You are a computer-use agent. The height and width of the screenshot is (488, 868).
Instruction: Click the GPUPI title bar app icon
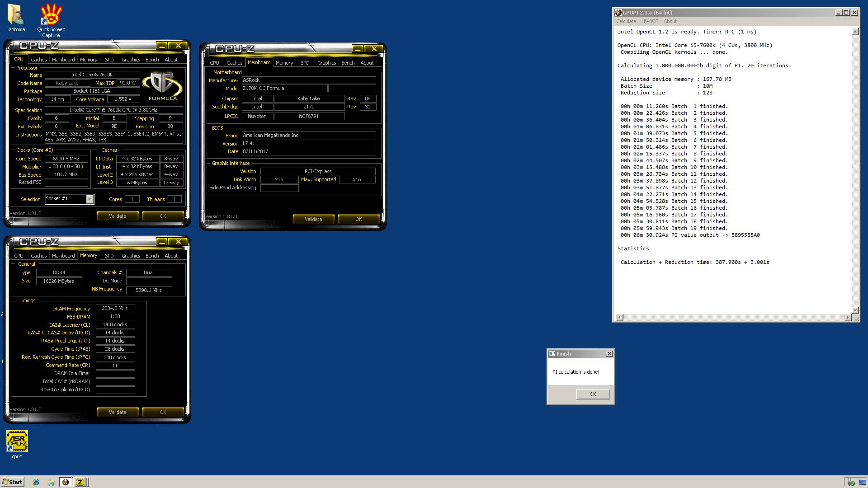tap(618, 13)
